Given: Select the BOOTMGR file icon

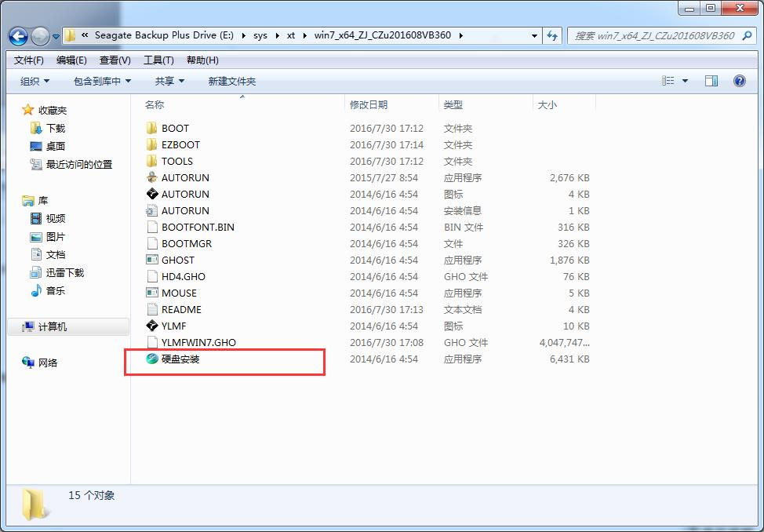Looking at the screenshot, I should click(x=151, y=243).
